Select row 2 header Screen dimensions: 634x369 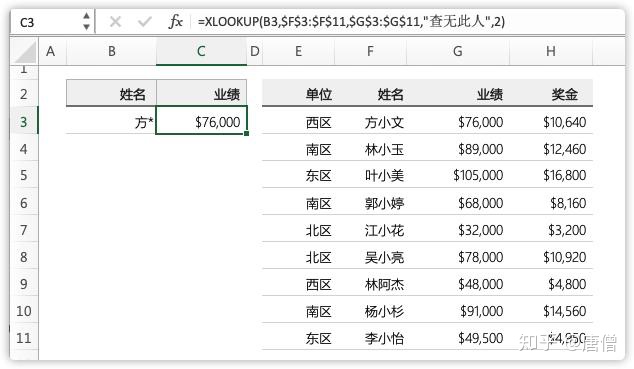[24, 94]
